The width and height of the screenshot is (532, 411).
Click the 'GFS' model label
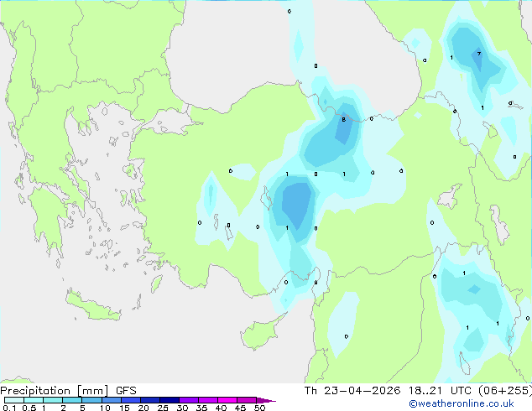[126, 391]
